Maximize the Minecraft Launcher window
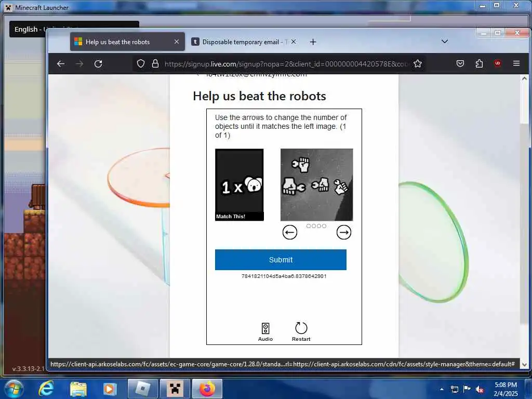532x399 pixels. [x=496, y=5]
